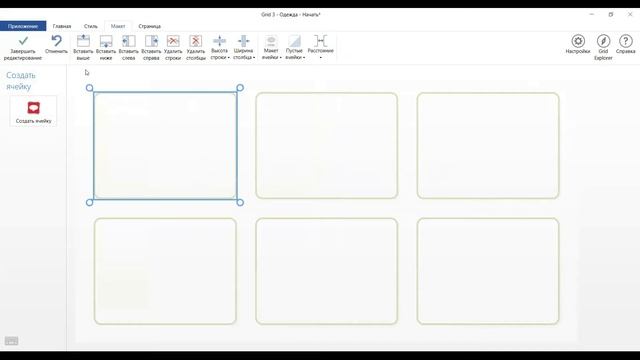Select the Макет ribbon tab
Screen dimensions: 640x360
pos(118,26)
